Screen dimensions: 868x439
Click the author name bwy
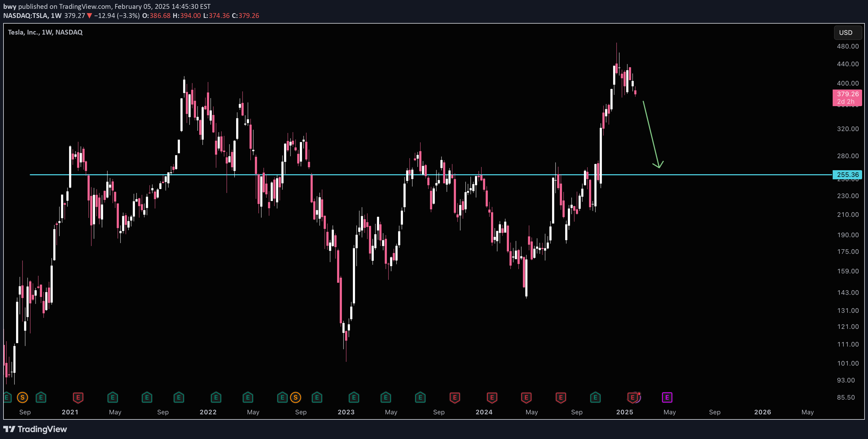coord(10,6)
